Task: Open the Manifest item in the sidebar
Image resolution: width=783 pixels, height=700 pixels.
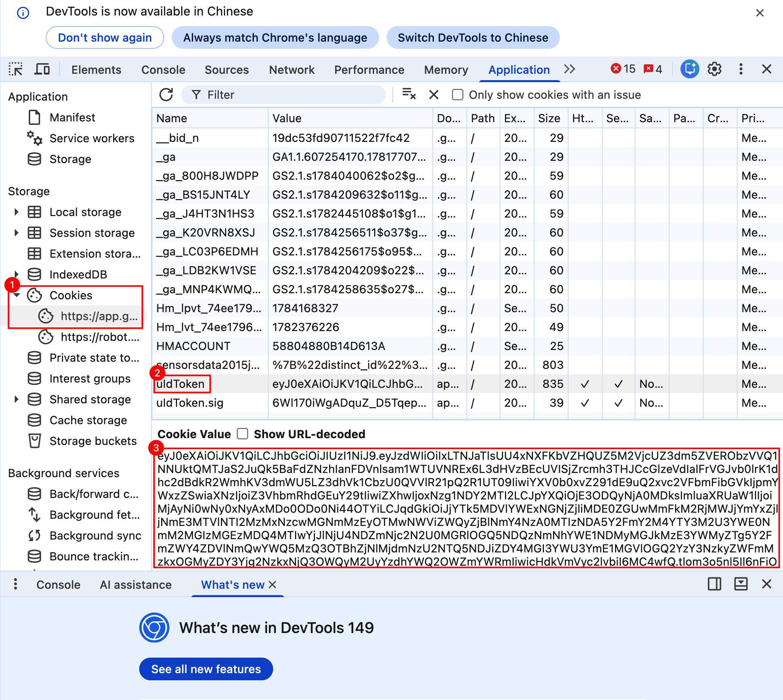Action: pyautogui.click(x=72, y=117)
